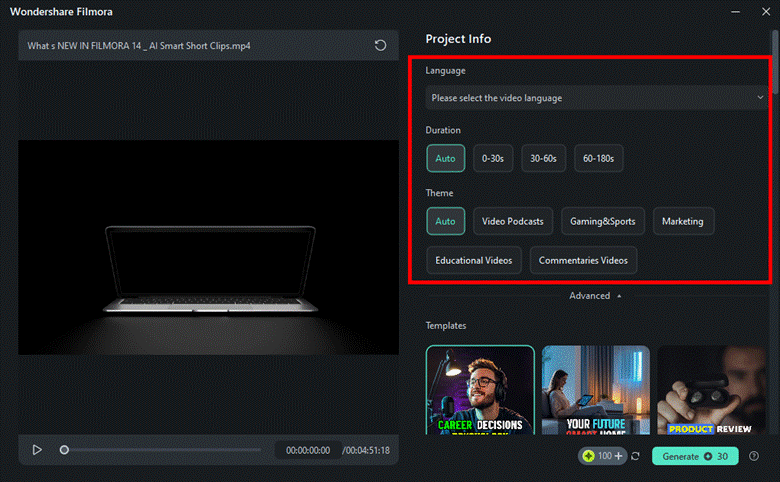Select the Commentaries Videos theme
The height and width of the screenshot is (482, 780).
tap(583, 260)
